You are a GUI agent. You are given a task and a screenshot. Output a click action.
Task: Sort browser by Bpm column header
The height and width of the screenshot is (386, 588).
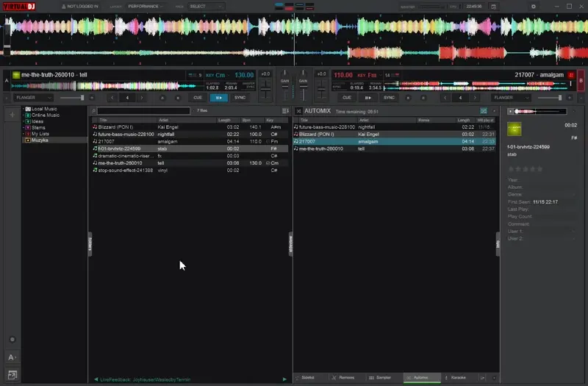point(246,120)
